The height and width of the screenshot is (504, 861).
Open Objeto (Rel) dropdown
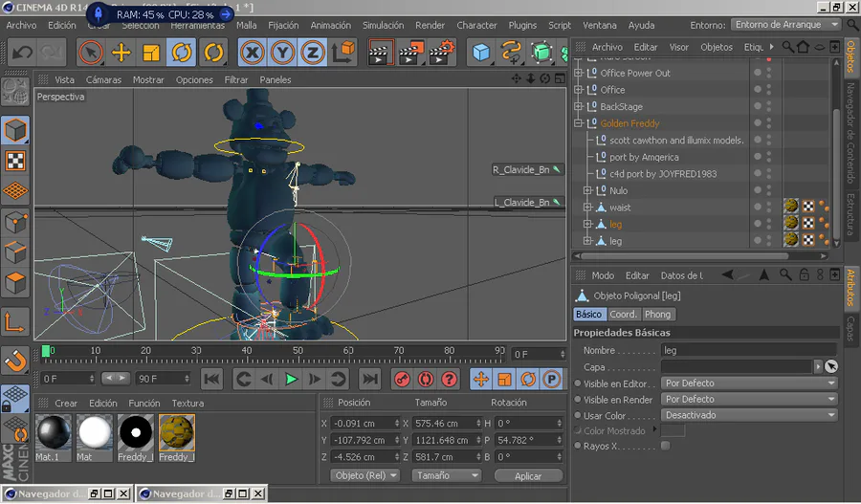[365, 475]
